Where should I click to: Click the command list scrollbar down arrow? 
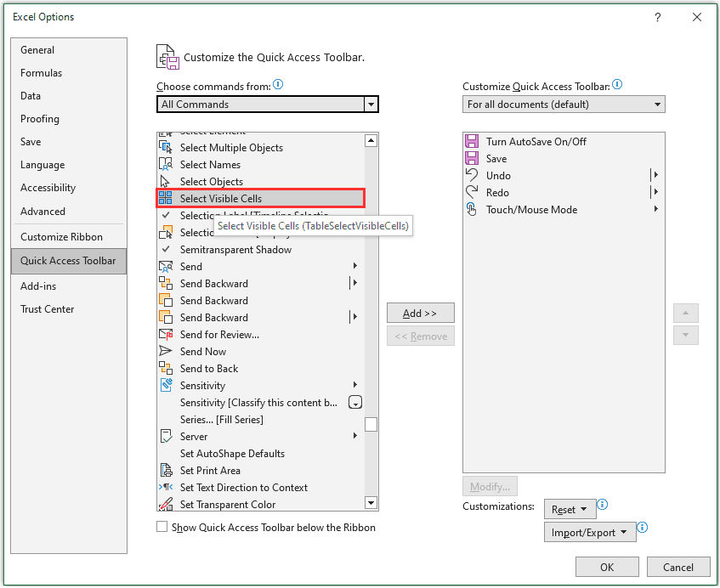pyautogui.click(x=371, y=502)
